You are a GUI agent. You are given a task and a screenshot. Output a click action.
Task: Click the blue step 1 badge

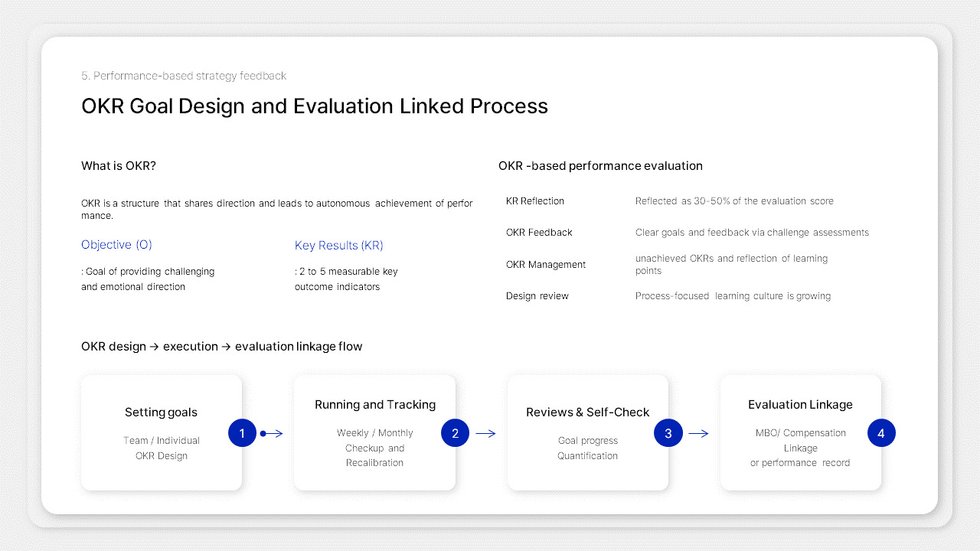point(242,432)
